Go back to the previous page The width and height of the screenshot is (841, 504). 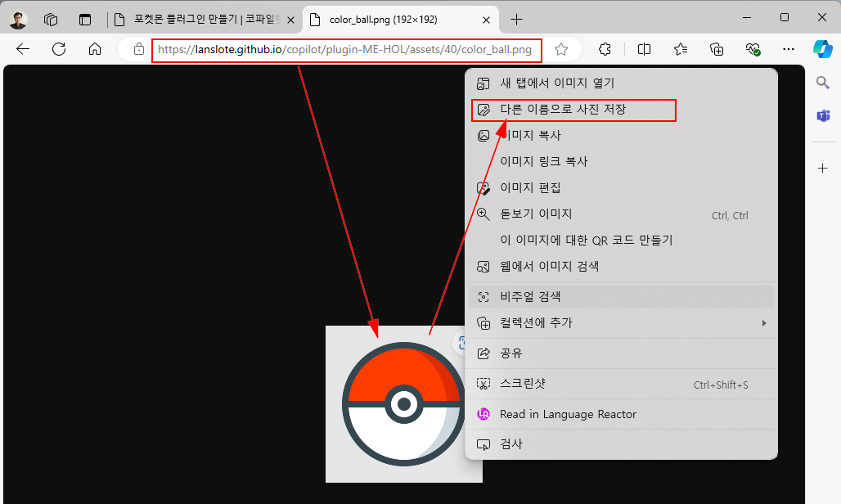pos(23,49)
